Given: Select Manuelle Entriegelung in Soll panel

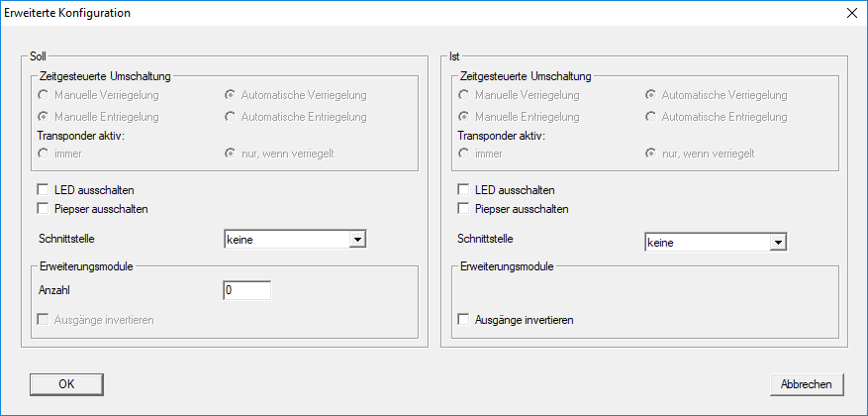Looking at the screenshot, I should point(43,117).
